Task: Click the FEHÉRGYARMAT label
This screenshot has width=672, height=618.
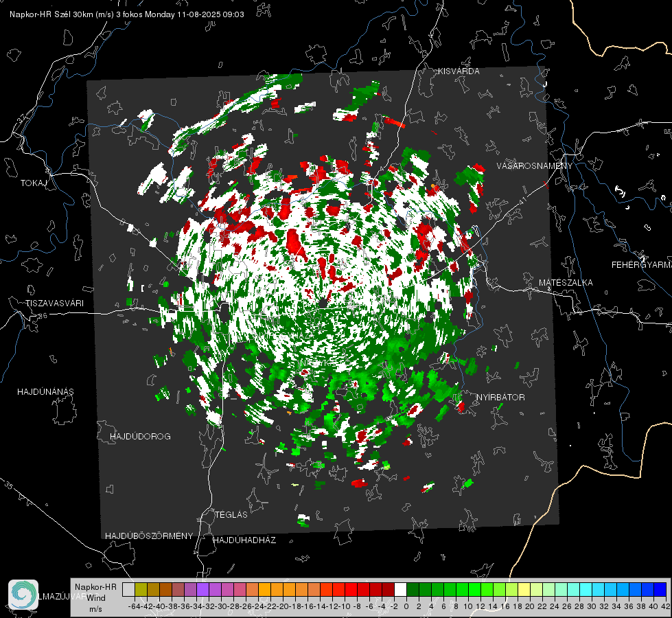Action: coord(642,265)
